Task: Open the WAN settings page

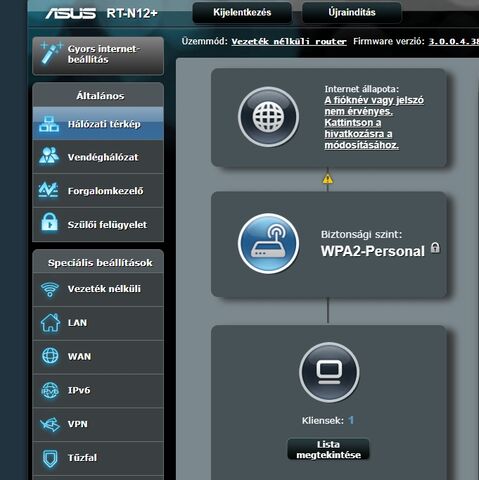Action: point(98,357)
